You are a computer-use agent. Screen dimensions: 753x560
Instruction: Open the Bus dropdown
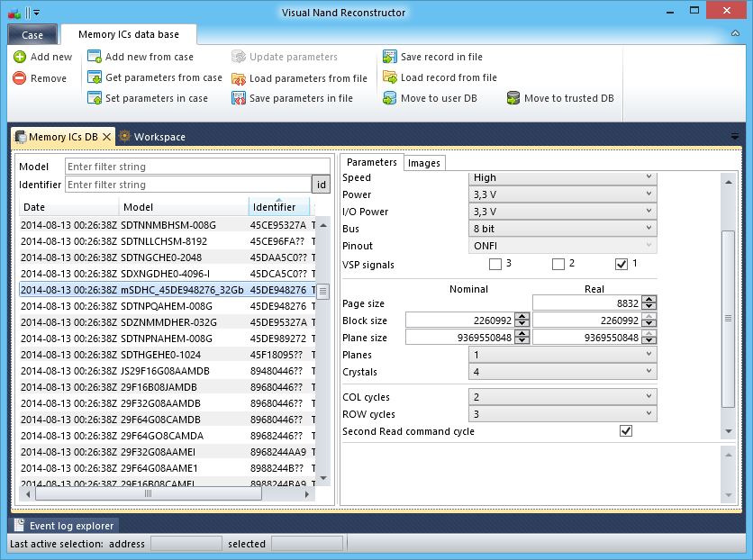tap(650, 229)
